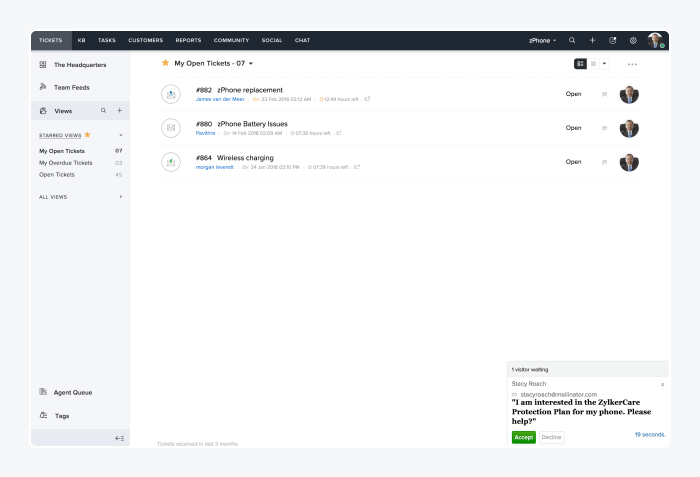This screenshot has height=477, width=700.
Task: Click the star beside My Open Tickets title
Action: (165, 63)
